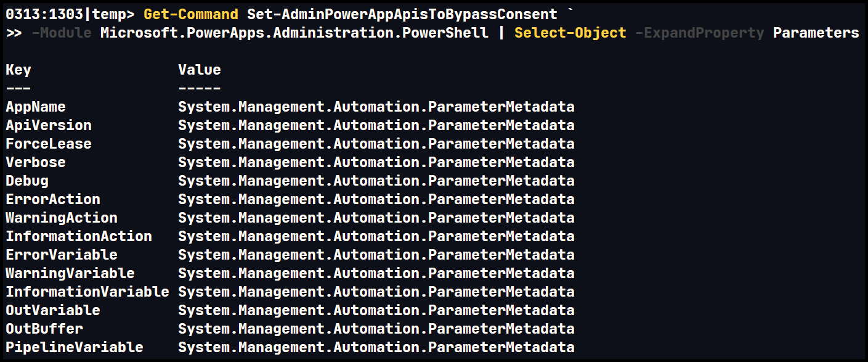Select the AppName key in output
Screen dimensions: 868x362
(36, 107)
